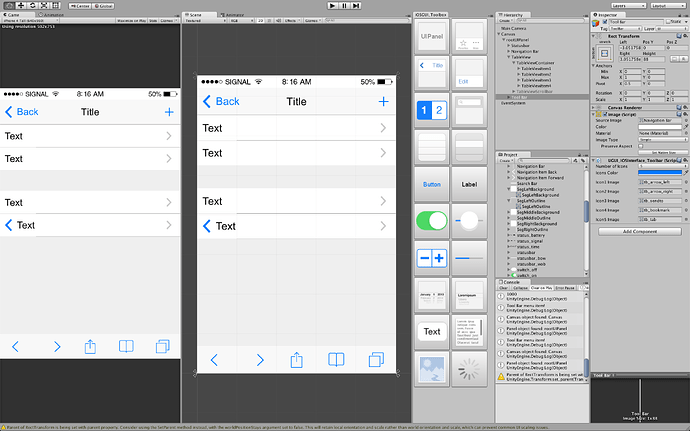The width and height of the screenshot is (690, 431).
Task: Expand the Navigation Bar node in Hierarchy
Action: click(x=509, y=51)
